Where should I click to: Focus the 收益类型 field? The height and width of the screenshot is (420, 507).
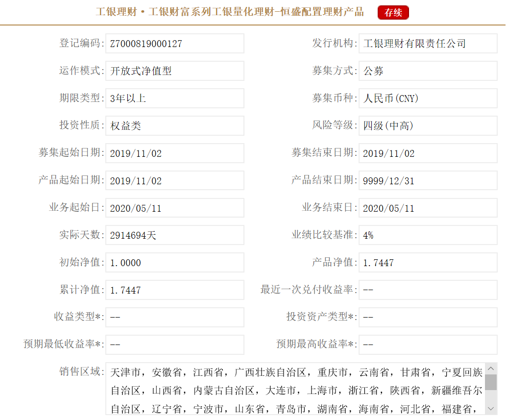(x=174, y=317)
